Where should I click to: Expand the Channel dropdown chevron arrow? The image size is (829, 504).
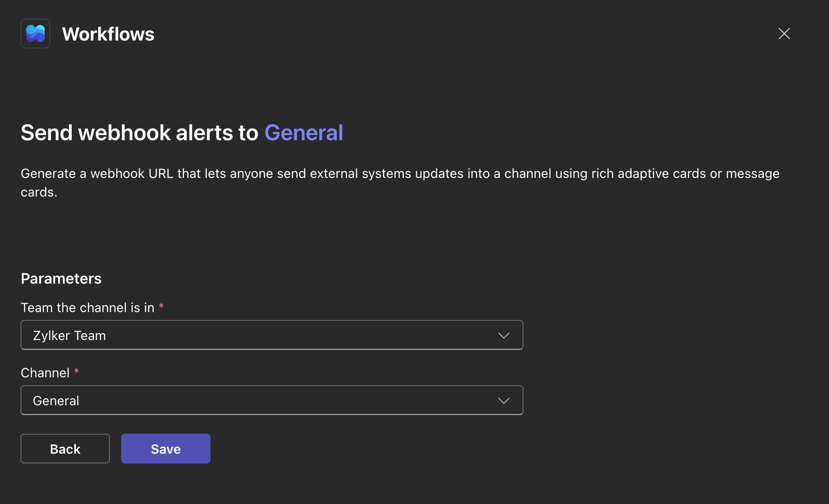pos(503,401)
